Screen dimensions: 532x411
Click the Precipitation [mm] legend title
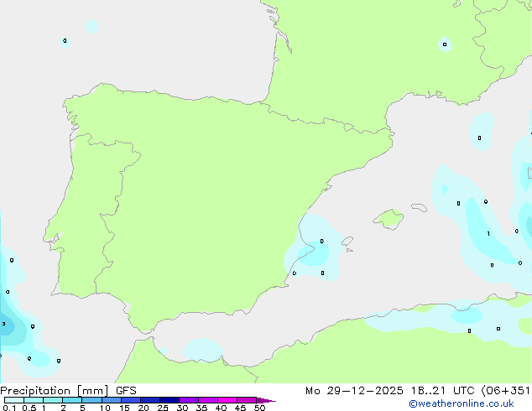(x=55, y=390)
